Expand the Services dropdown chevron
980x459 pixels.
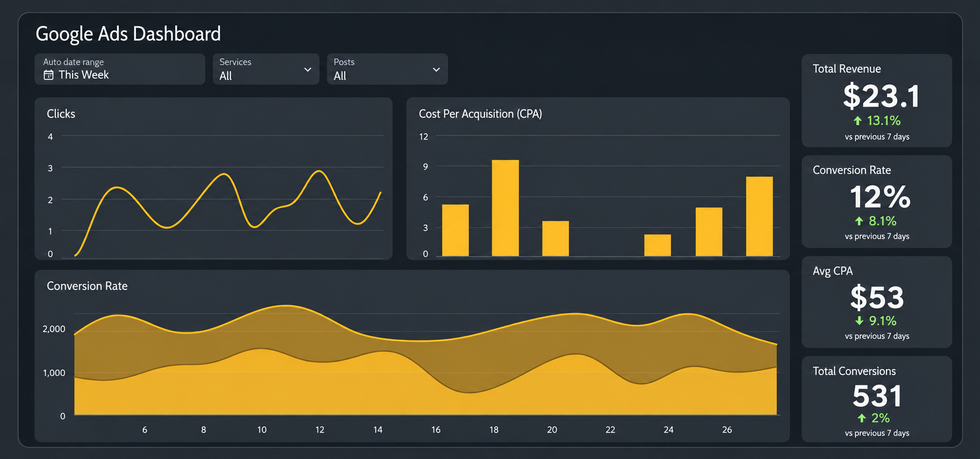pos(307,70)
